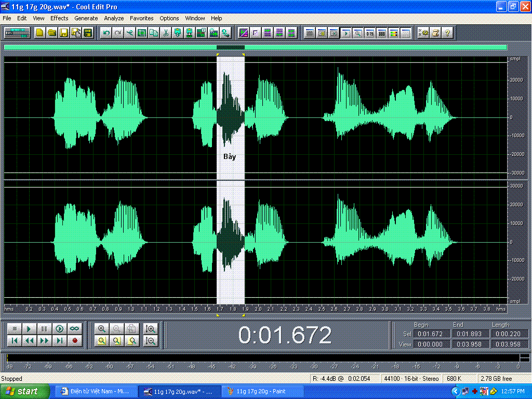Click Zoom to left edge of selection
This screenshot has width=532, height=399.
coord(116,340)
